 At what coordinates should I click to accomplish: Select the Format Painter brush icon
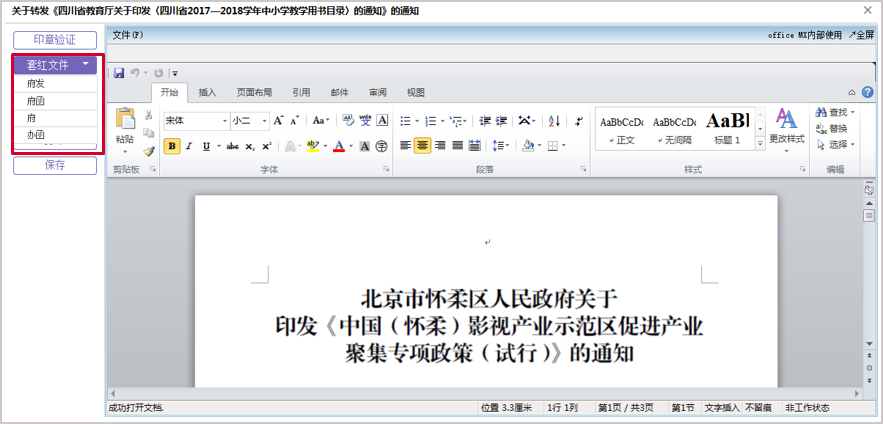pyautogui.click(x=149, y=151)
